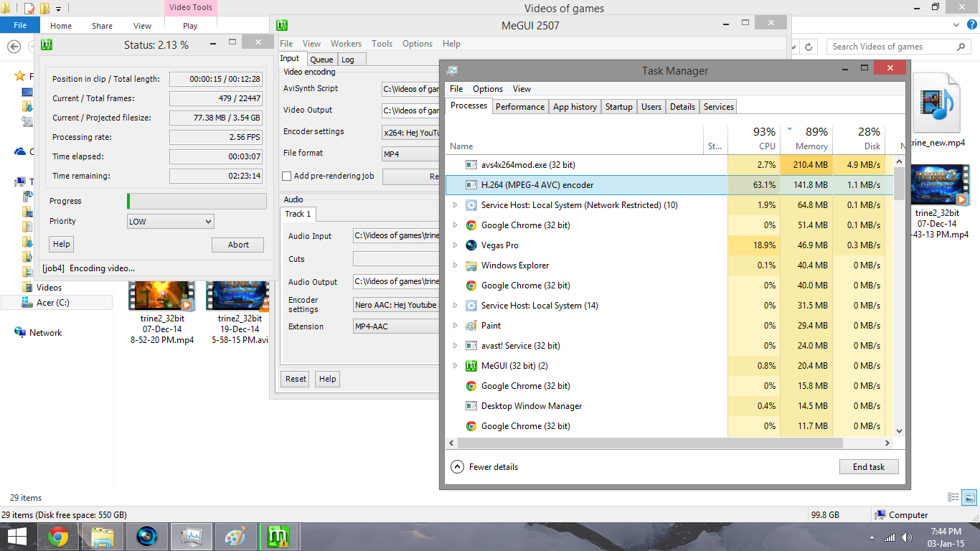Open File Explorer from the taskbar
980x551 pixels.
point(103,537)
